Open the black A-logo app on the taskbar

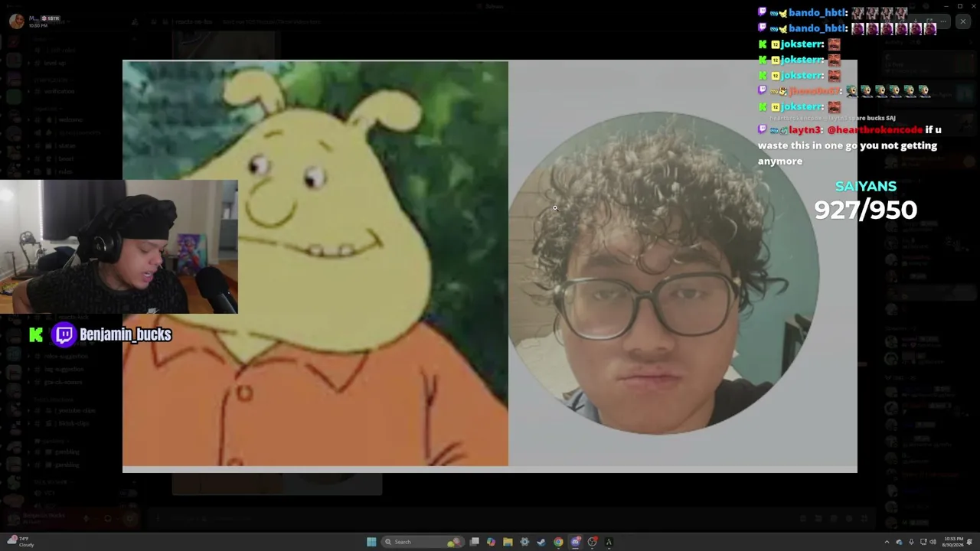[x=609, y=542]
